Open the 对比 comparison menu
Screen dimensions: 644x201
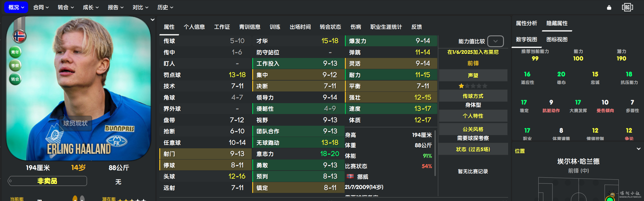pyautogui.click(x=140, y=7)
